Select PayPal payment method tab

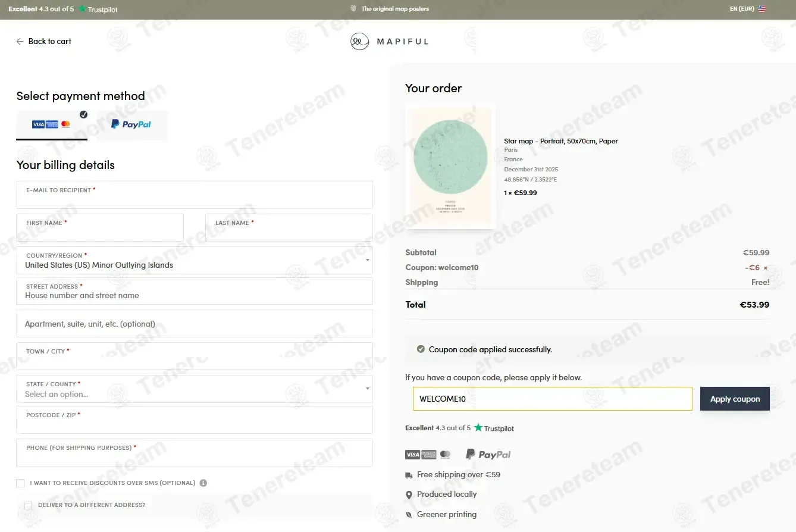(x=131, y=124)
